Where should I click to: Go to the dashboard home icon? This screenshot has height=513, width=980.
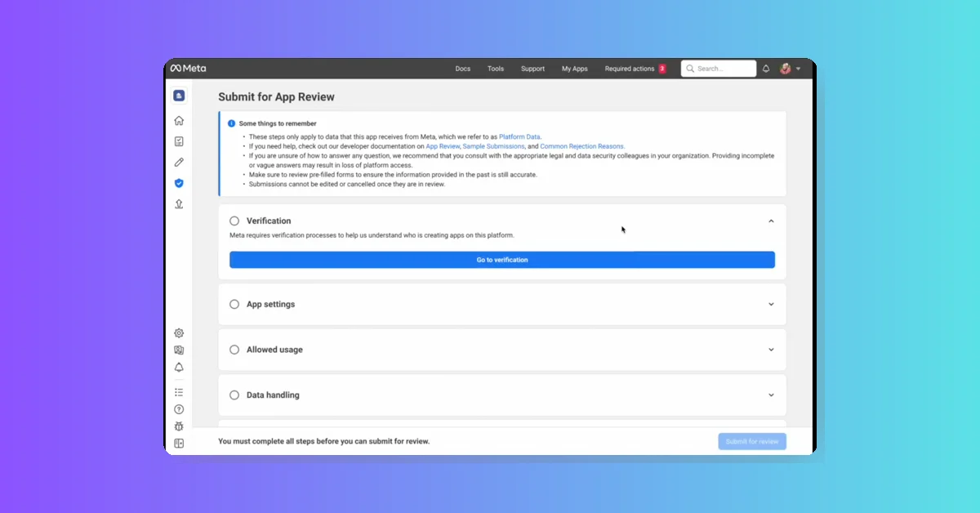point(179,121)
